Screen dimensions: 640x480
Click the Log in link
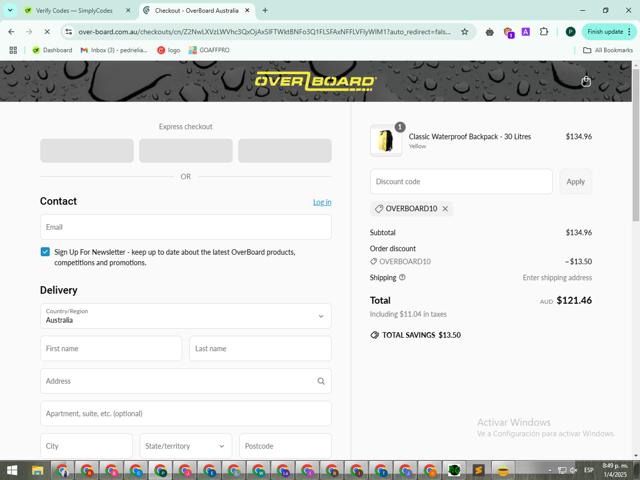click(322, 202)
